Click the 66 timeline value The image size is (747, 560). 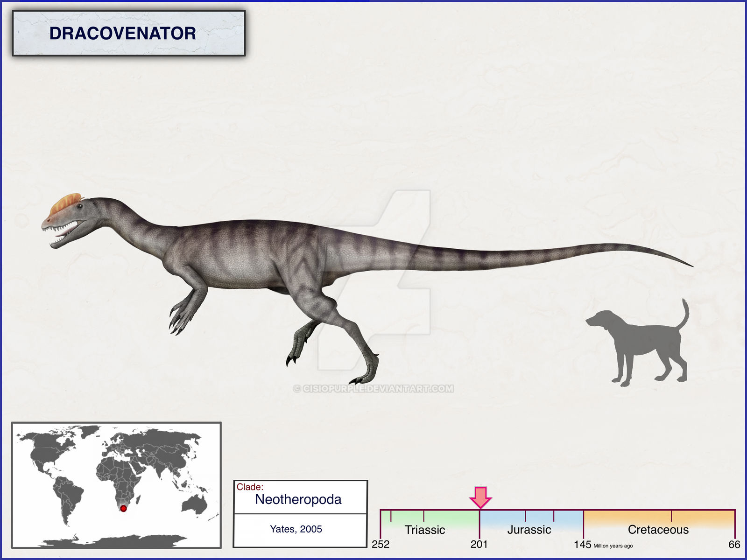(734, 544)
